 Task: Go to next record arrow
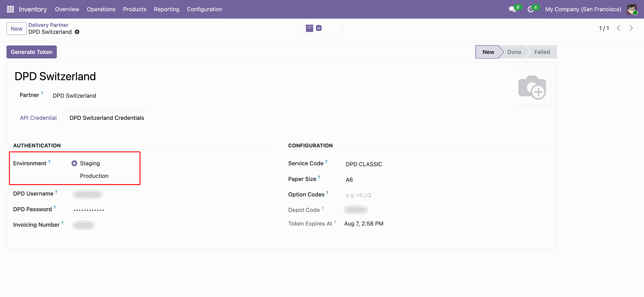tap(631, 28)
